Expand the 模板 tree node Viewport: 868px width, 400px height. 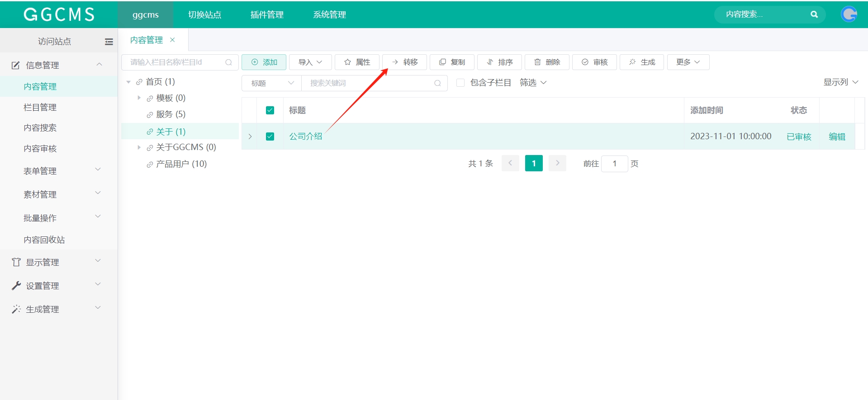pyautogui.click(x=139, y=98)
